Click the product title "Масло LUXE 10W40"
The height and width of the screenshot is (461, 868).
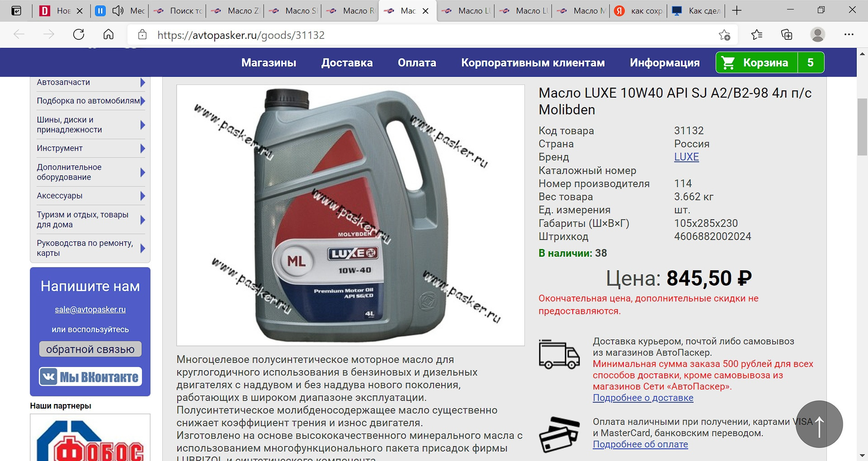tap(675, 101)
